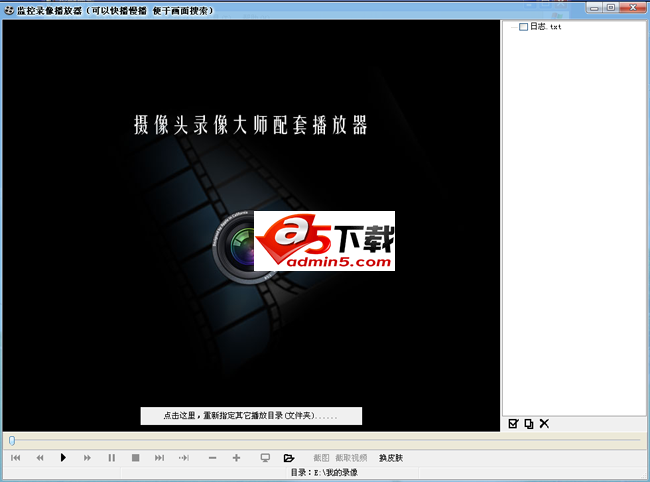The width and height of the screenshot is (650, 482).
Task: Pause the video with the pause icon
Action: [112, 458]
